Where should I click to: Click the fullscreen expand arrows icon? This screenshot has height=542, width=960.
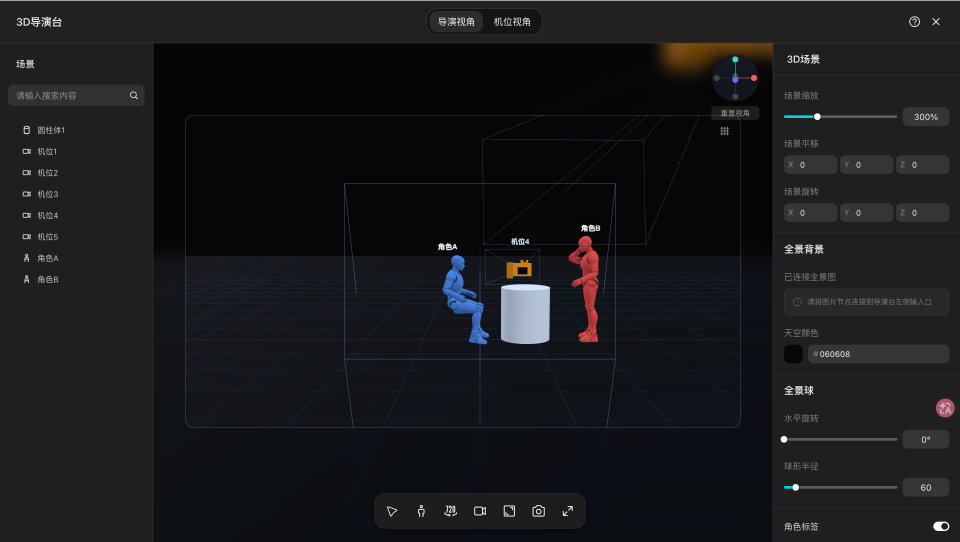pyautogui.click(x=568, y=511)
